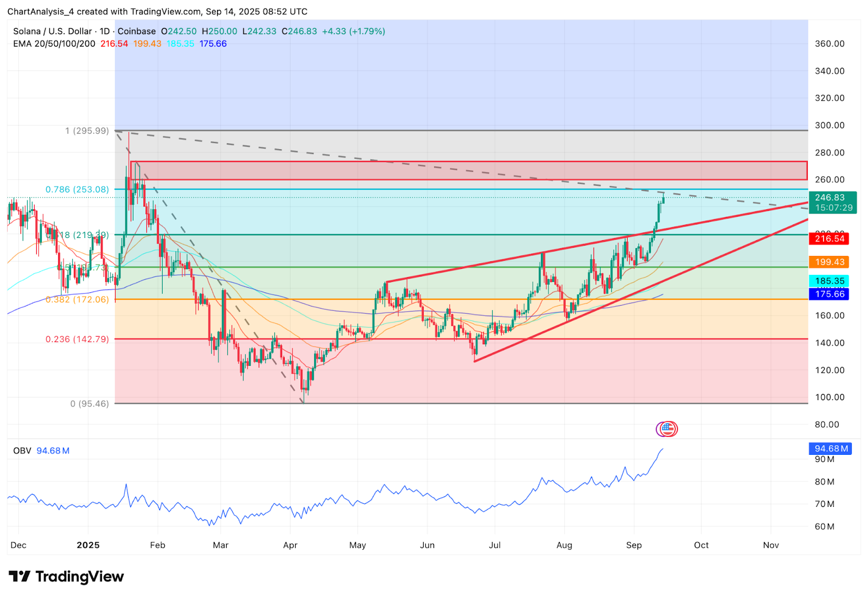Click the orange 199.43 tag on the price axis

[x=829, y=262]
